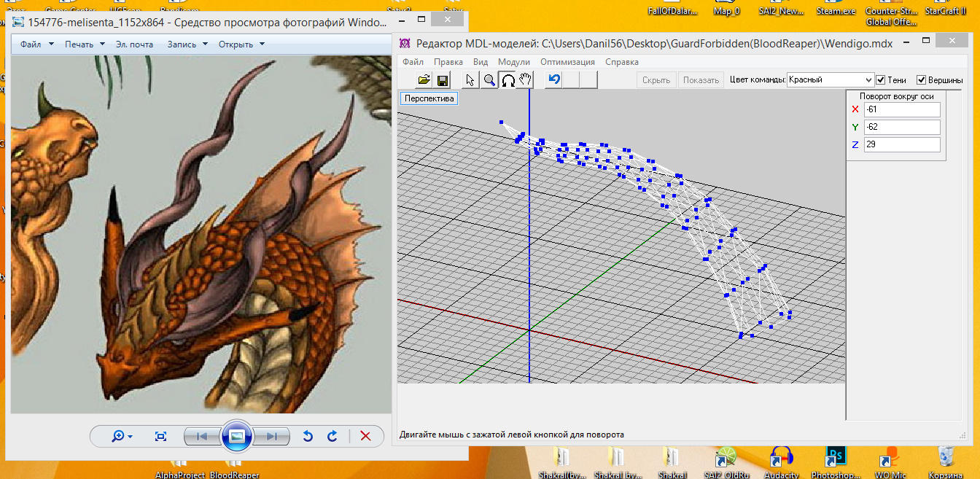Go to the previous photo
980x479 pixels.
(203, 436)
